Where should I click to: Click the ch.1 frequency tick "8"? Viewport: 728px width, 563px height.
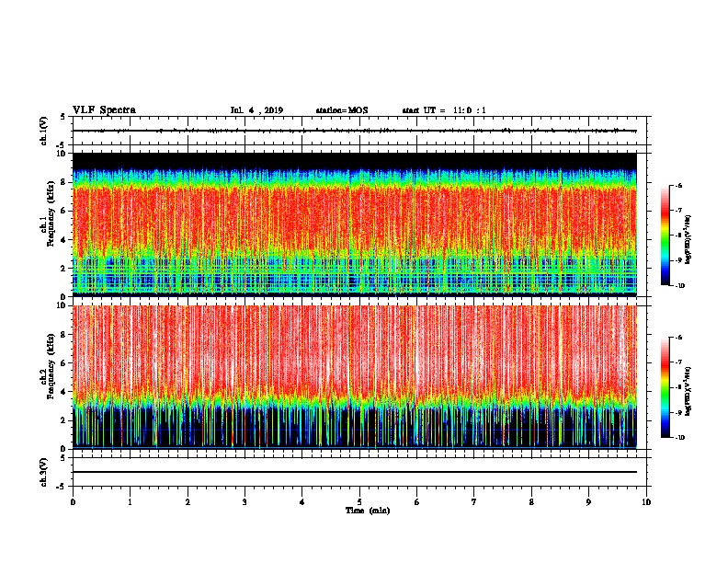point(63,182)
